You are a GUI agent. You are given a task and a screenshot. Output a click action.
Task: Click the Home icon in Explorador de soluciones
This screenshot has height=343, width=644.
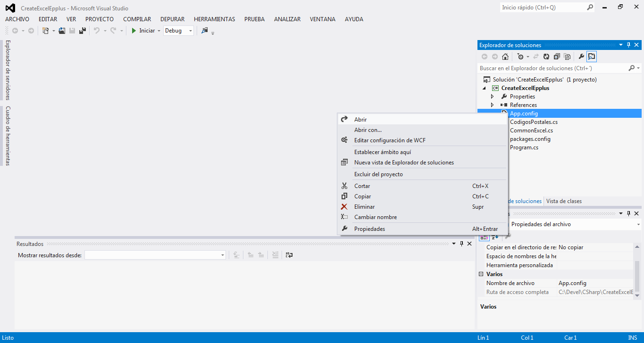(505, 57)
